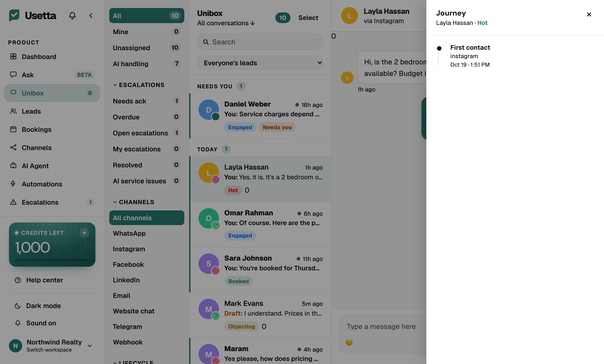Image resolution: width=604 pixels, height=364 pixels.
Task: Open Omar Rahman's conversation
Action: tap(260, 224)
